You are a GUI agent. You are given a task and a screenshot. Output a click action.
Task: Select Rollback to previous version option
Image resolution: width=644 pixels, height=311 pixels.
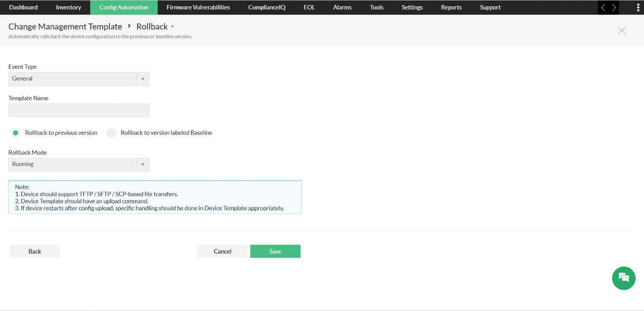point(16,133)
